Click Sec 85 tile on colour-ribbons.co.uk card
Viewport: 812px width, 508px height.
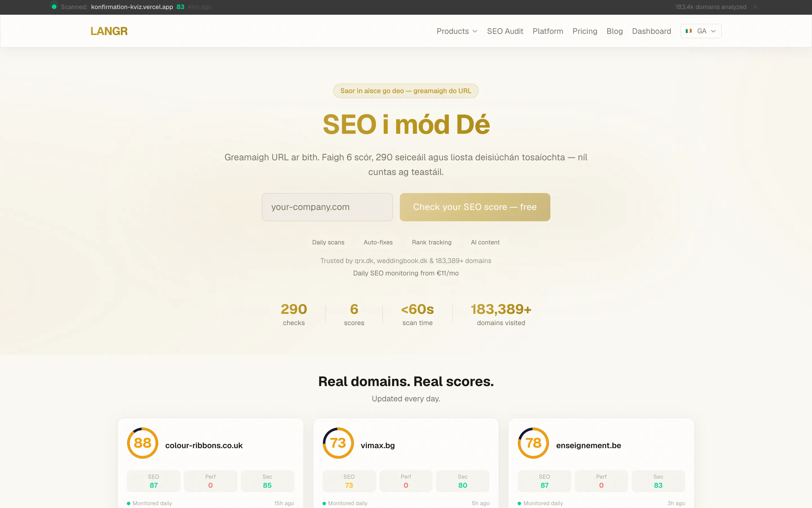(x=267, y=481)
